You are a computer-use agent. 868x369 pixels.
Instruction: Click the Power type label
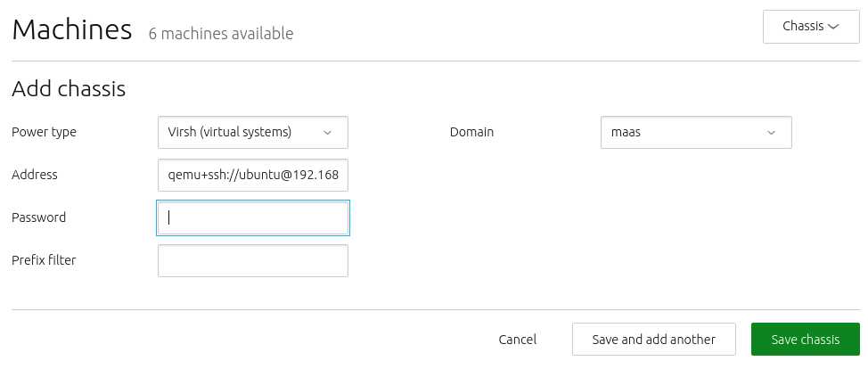tap(45, 132)
